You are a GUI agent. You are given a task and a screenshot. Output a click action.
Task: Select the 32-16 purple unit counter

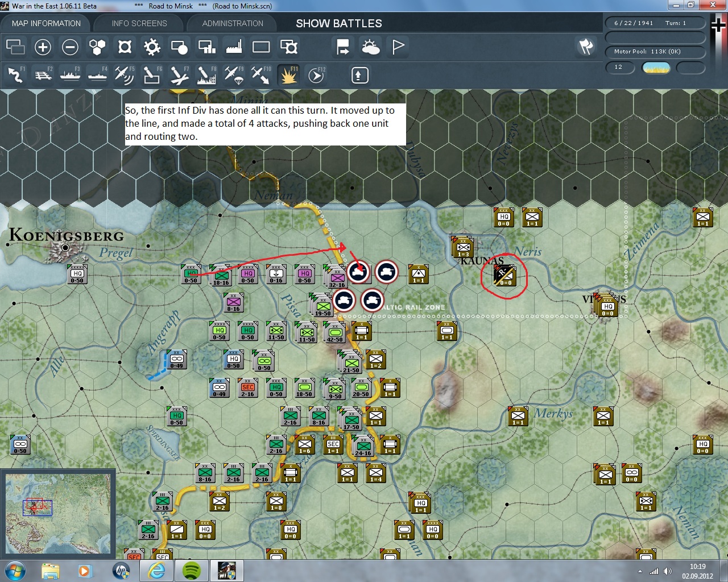(x=337, y=277)
